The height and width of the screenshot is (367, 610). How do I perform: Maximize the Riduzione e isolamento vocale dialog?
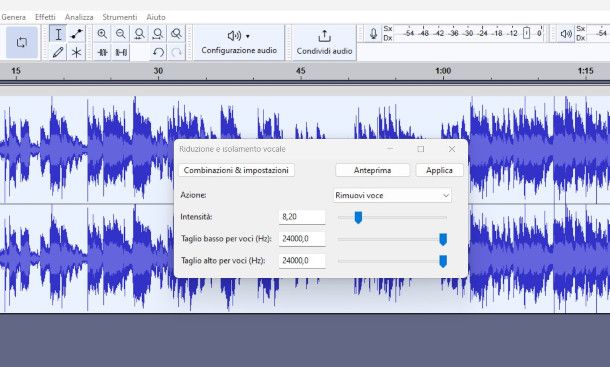point(421,149)
